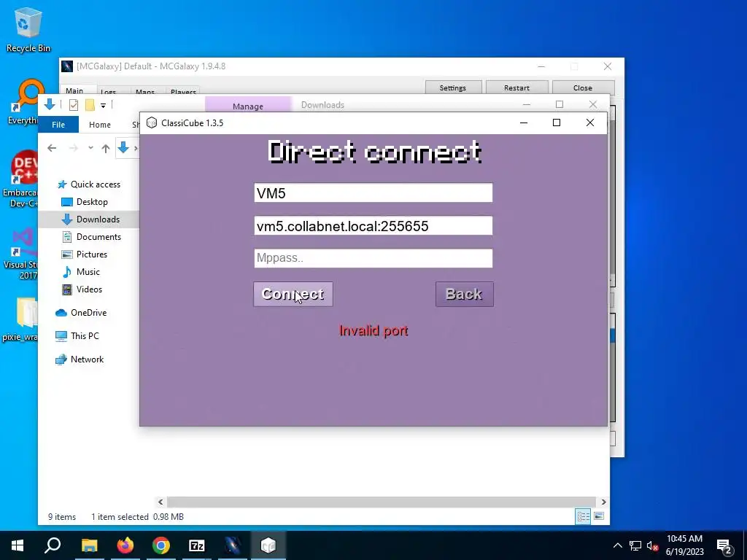Switch to details view icon in Explorer status bar
The image size is (747, 560).
pyautogui.click(x=583, y=517)
